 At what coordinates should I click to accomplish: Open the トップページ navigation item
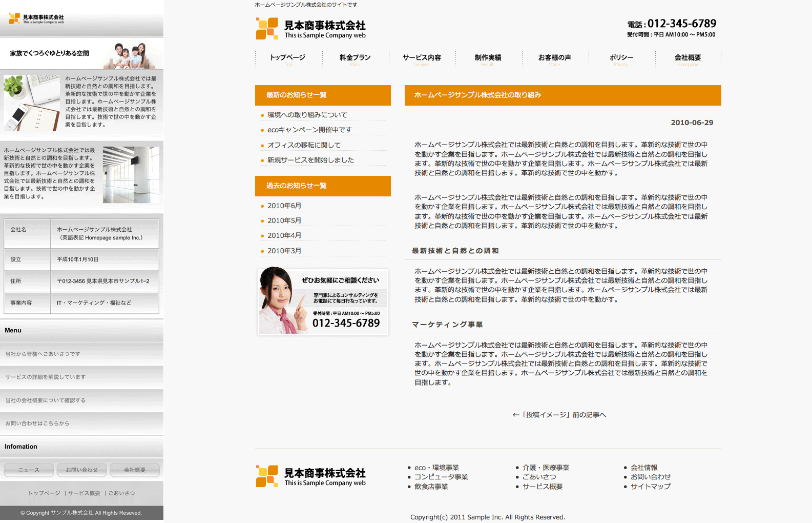point(288,58)
